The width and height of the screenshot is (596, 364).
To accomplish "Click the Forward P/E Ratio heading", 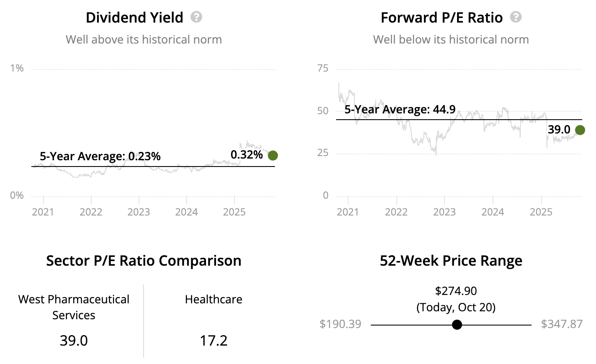I will [442, 18].
